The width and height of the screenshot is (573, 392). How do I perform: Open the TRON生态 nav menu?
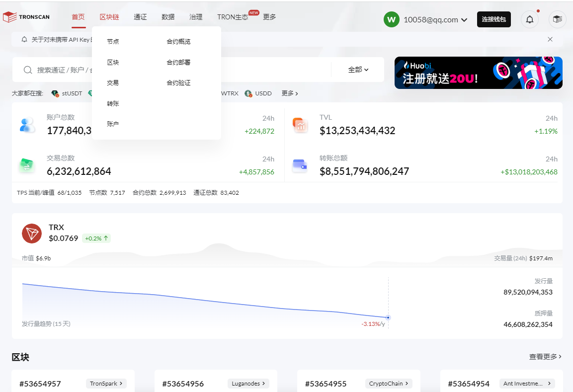tap(233, 17)
